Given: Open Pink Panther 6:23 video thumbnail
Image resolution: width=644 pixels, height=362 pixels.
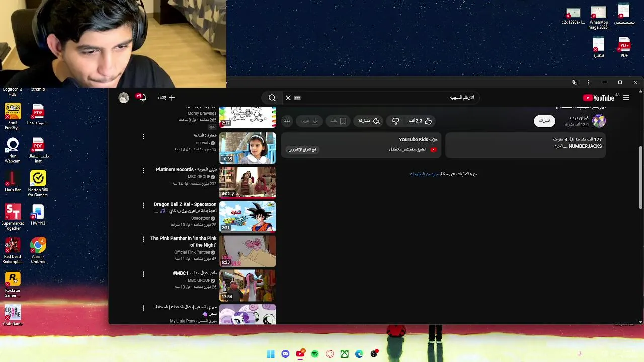Looking at the screenshot, I should (248, 251).
